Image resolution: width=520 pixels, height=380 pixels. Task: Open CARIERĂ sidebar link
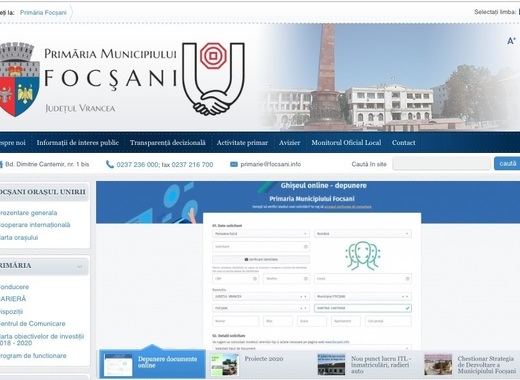point(13,299)
